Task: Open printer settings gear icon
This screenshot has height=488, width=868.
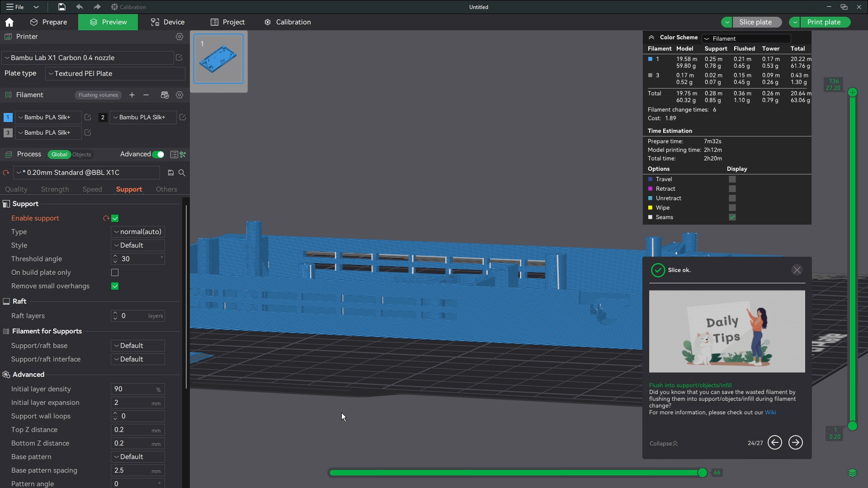Action: 179,37
